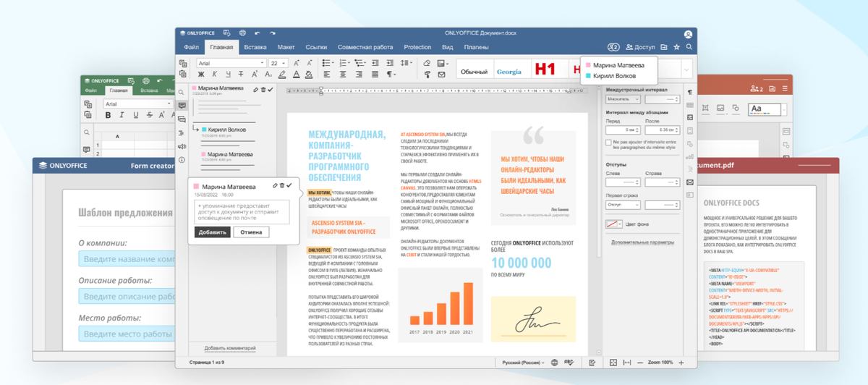Switch to the Ссылки tab
868x385 pixels.
(x=316, y=47)
